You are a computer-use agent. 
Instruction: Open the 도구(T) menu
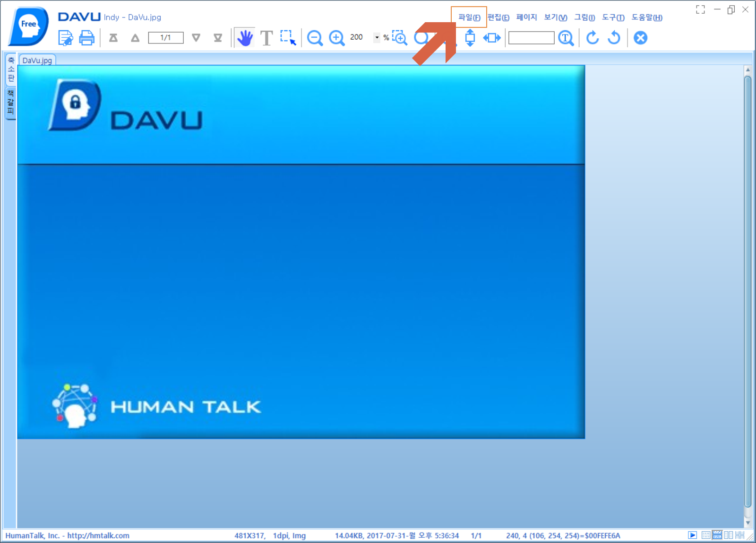(x=613, y=17)
